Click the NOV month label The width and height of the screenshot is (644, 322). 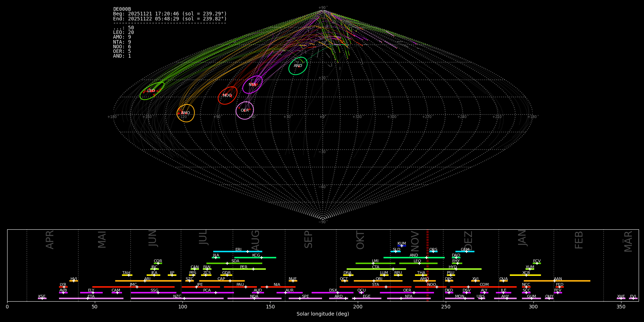coord(415,241)
